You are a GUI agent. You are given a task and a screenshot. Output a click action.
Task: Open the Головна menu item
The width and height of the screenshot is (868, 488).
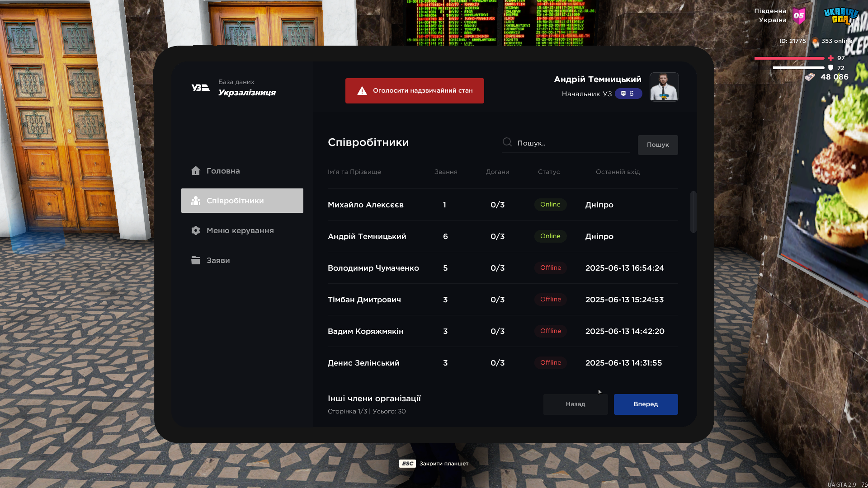(x=223, y=171)
